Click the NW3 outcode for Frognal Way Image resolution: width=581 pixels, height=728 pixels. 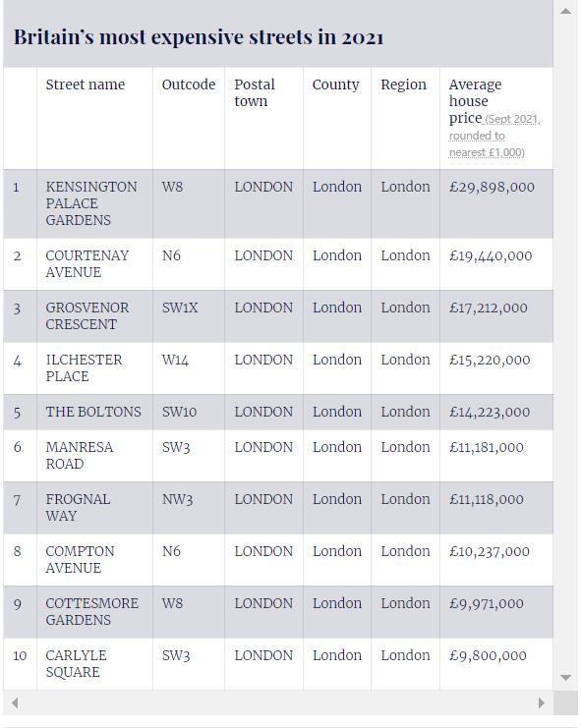(x=177, y=499)
